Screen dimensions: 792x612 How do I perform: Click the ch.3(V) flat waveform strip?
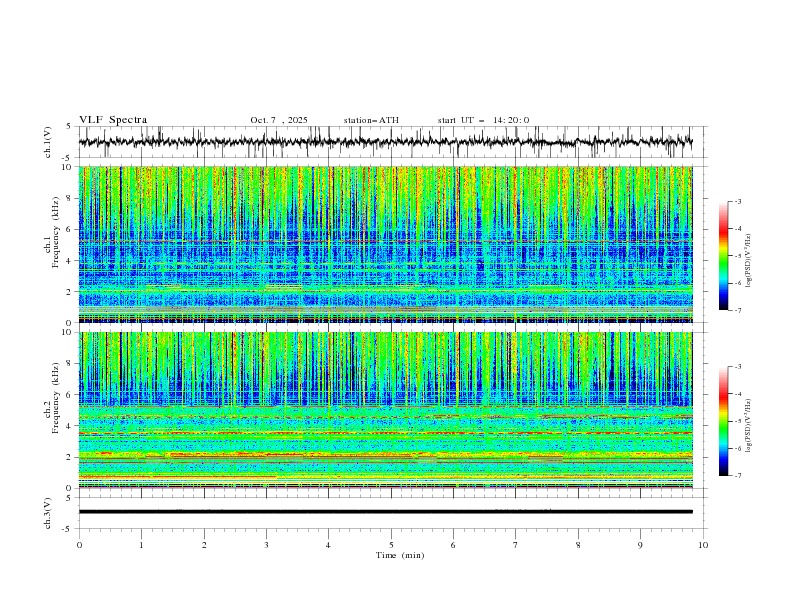point(390,512)
